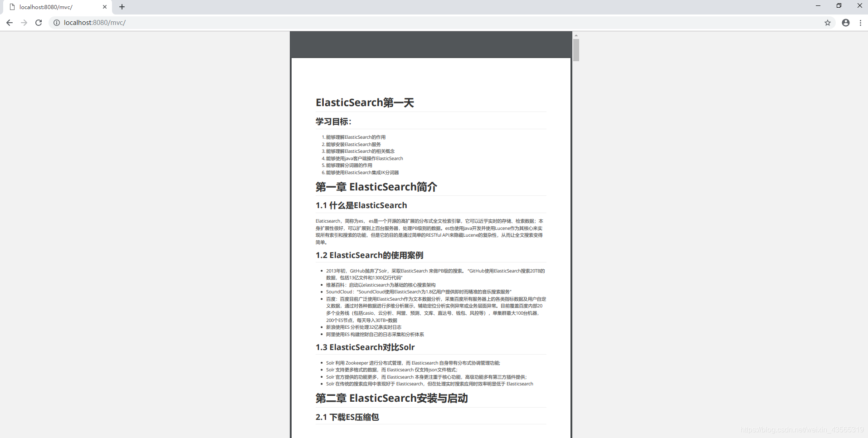Viewport: 868px width, 438px height.
Task: Click the bullet starting with SoundCloud
Action: tap(419, 292)
